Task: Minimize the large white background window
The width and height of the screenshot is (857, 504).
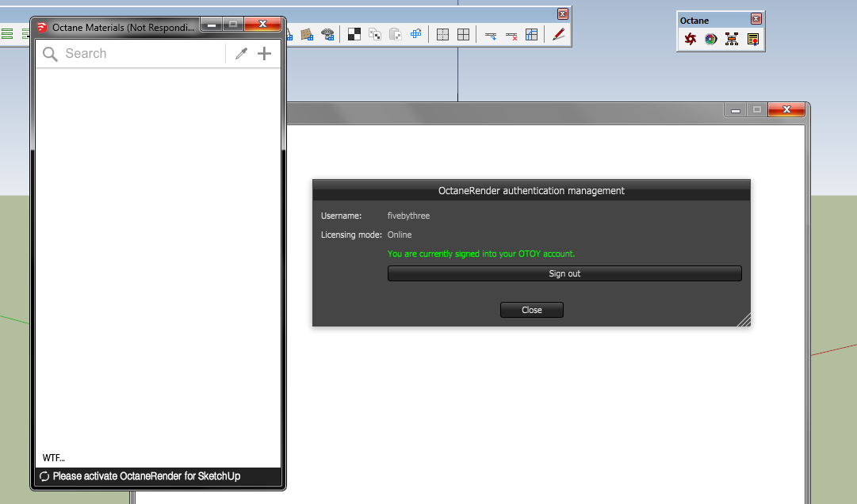Action: point(736,110)
